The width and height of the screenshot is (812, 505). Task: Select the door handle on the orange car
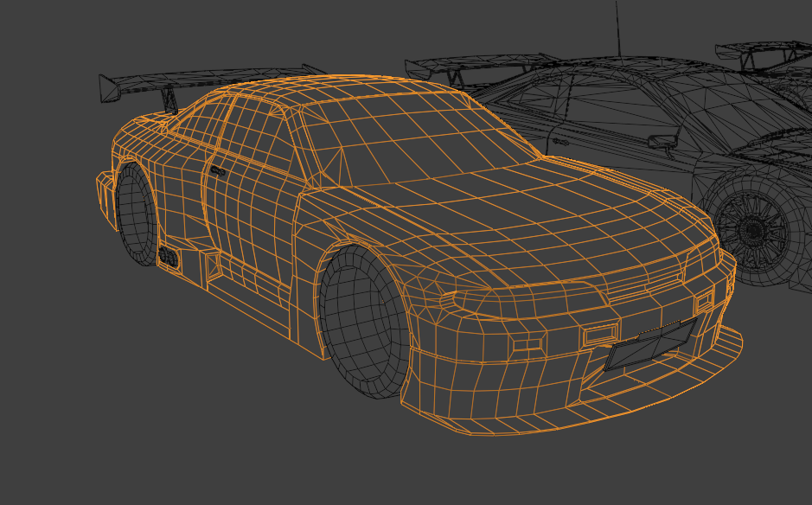pos(218,171)
